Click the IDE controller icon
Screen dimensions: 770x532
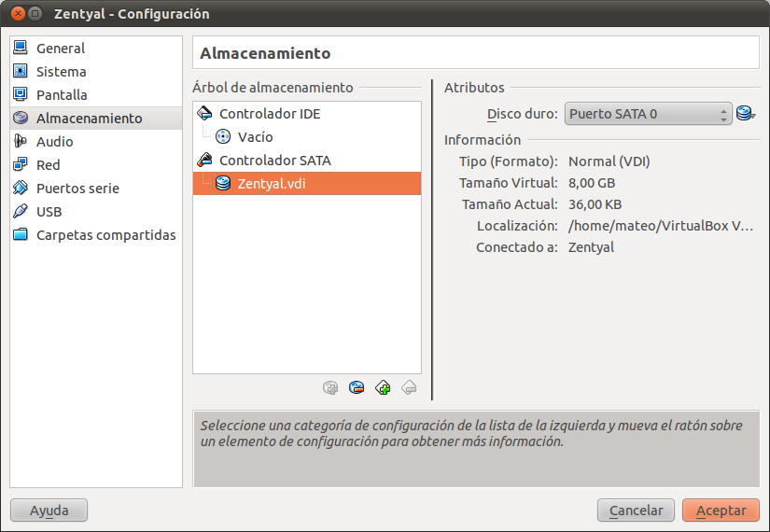(204, 114)
